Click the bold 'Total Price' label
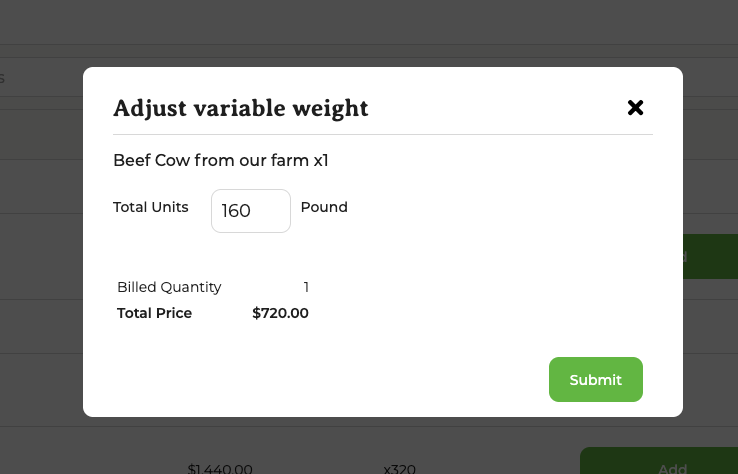 point(154,313)
